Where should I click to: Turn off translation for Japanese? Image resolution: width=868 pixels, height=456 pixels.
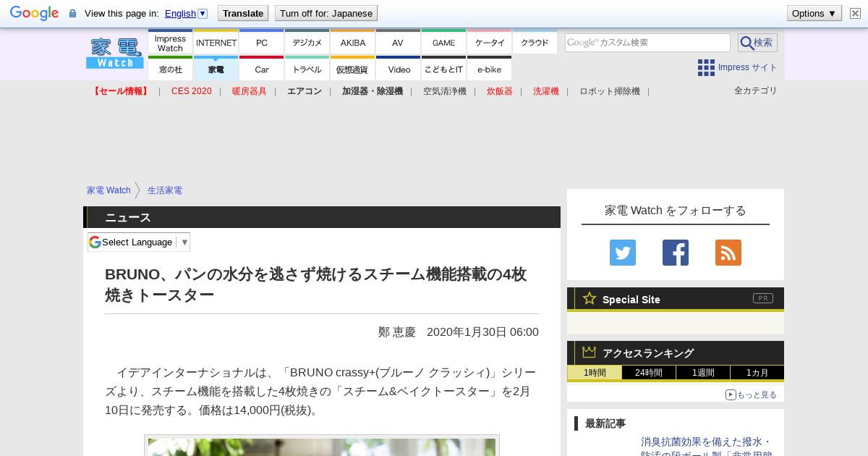pyautogui.click(x=326, y=13)
